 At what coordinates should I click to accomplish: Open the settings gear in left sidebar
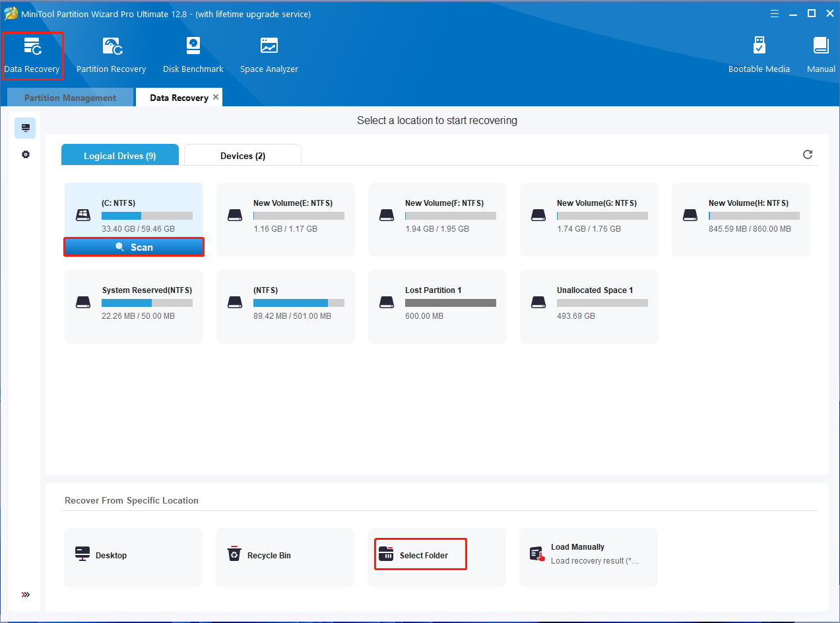click(x=25, y=154)
